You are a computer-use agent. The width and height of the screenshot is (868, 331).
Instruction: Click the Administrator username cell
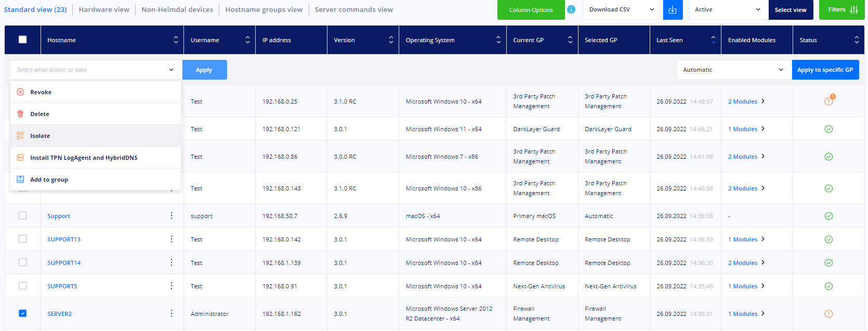(x=209, y=314)
